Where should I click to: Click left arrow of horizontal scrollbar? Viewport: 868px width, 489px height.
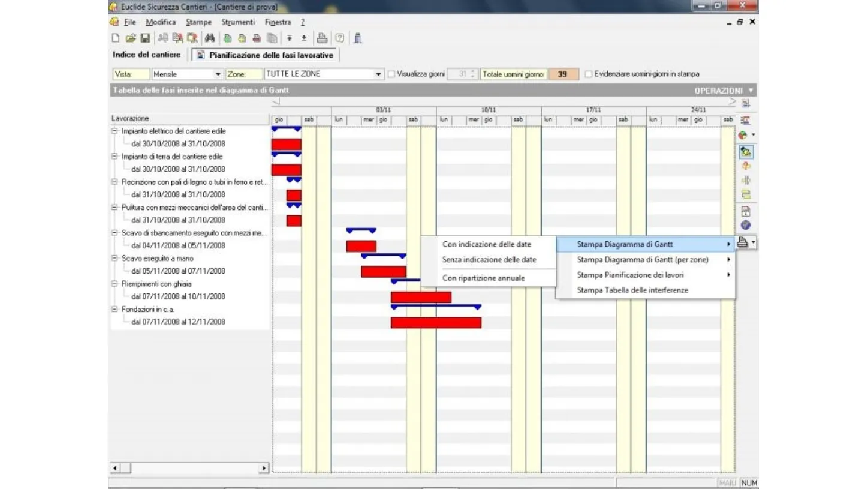116,468
